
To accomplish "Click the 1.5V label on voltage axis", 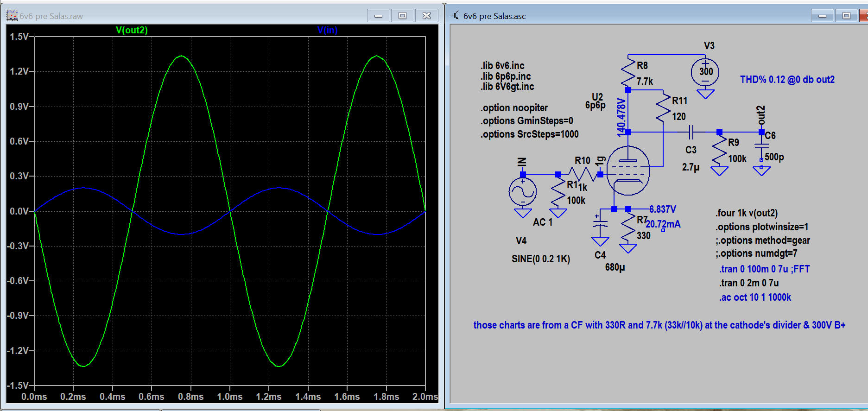I will click(19, 37).
